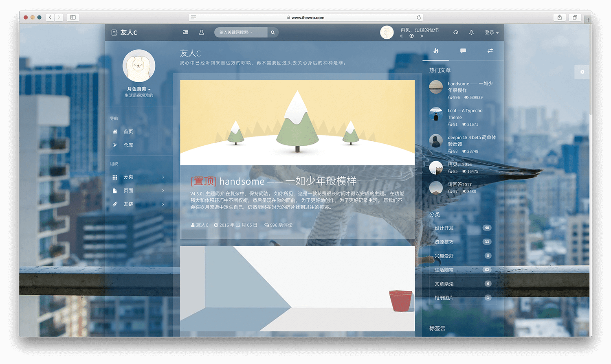Screen dimensions: 611x364
Task: Open the pinned post title handsome 一如少年般模样
Action: [273, 181]
